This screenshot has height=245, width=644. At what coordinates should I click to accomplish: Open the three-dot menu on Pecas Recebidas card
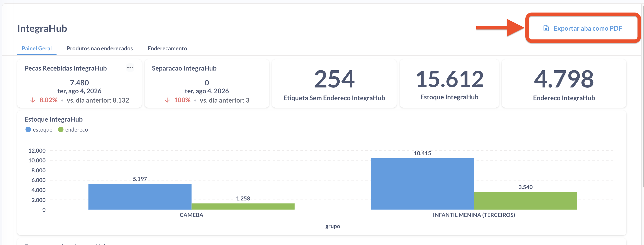click(x=130, y=68)
